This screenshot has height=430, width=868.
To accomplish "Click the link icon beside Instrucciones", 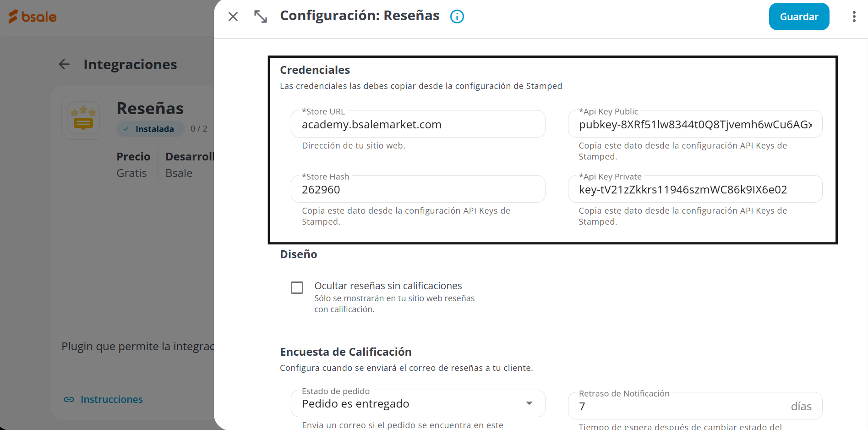I will coord(69,399).
